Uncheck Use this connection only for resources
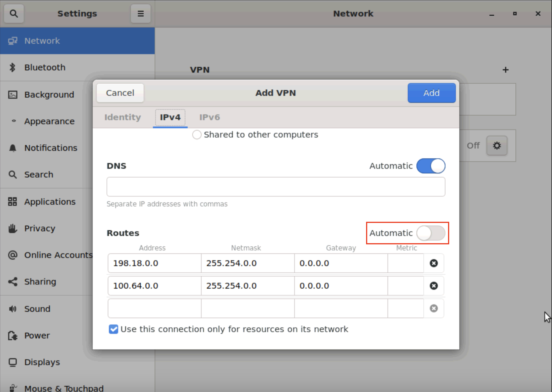Image resolution: width=552 pixels, height=392 pixels. (114, 329)
